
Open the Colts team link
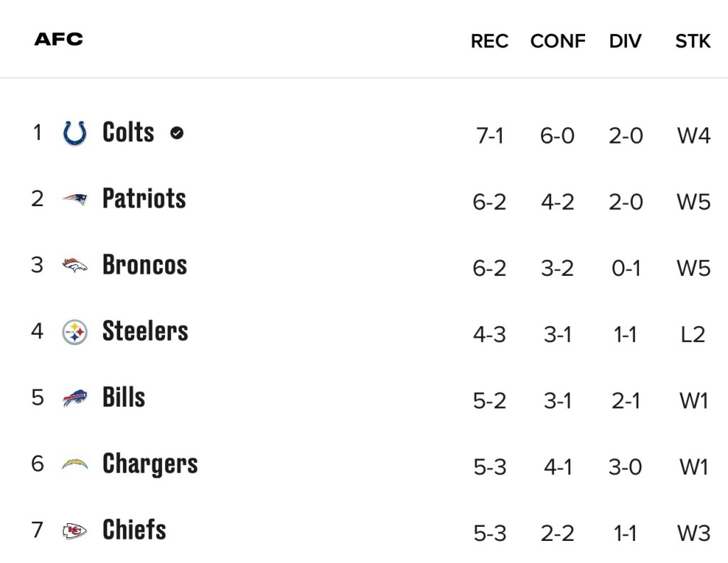pos(128,132)
